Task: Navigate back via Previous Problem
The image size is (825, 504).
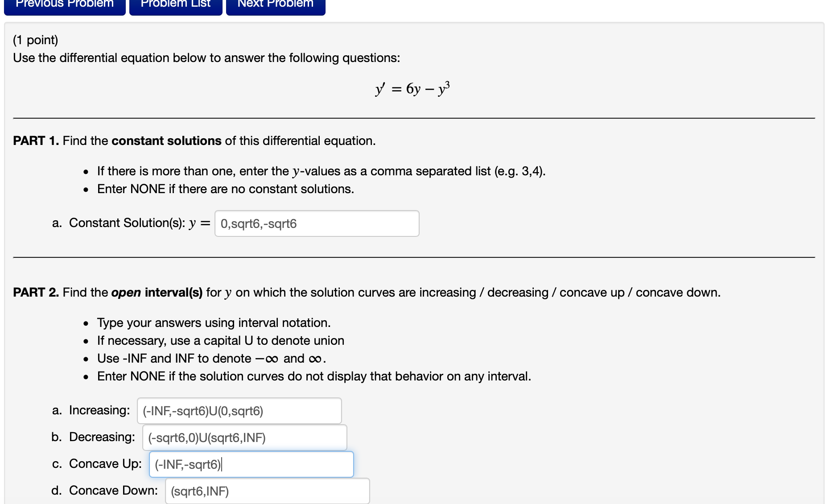Action: [x=64, y=5]
